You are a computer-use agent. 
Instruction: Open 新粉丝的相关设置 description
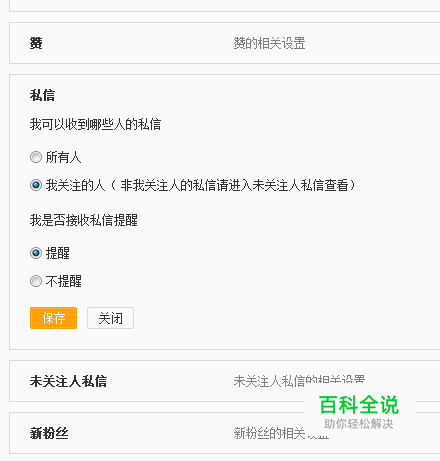point(281,433)
